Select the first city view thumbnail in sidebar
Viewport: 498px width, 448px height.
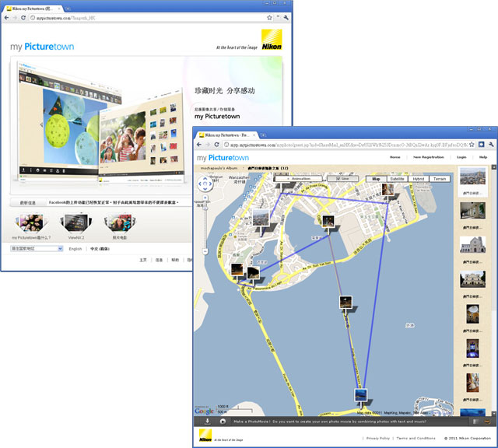(472, 177)
